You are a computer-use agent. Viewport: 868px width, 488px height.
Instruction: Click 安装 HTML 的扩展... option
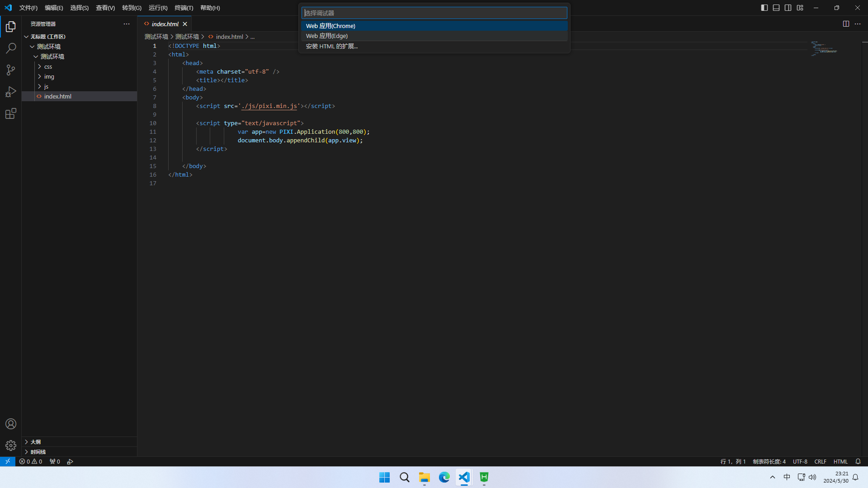point(332,46)
